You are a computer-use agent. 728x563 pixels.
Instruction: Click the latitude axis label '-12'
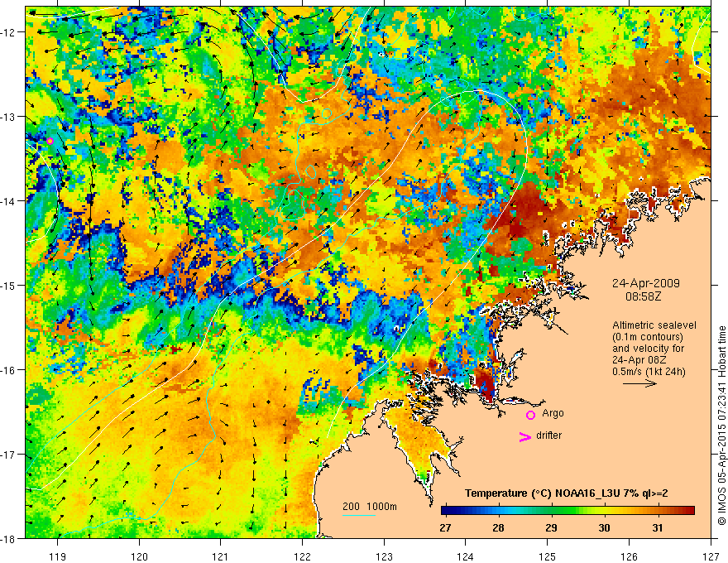click(x=9, y=32)
